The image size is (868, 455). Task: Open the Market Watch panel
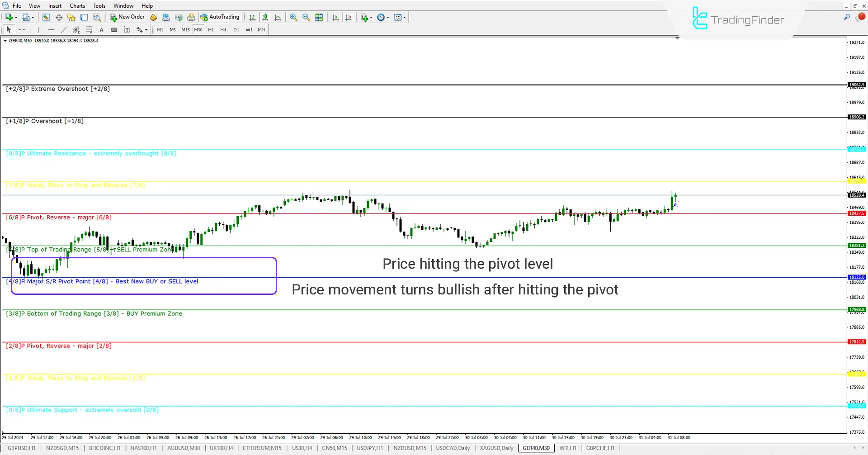(46, 17)
